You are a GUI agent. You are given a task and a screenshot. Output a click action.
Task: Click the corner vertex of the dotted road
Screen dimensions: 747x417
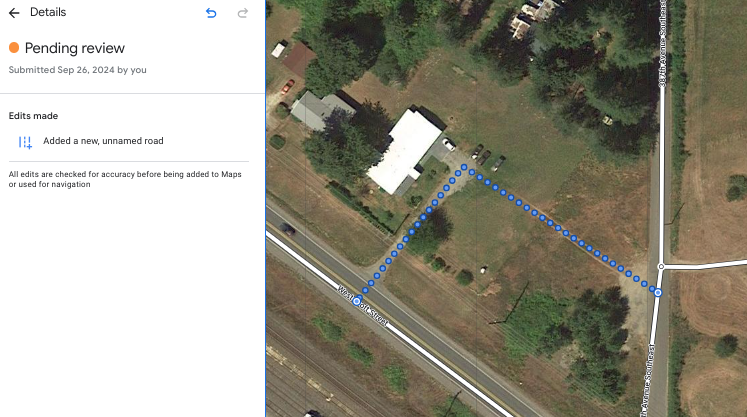click(464, 167)
